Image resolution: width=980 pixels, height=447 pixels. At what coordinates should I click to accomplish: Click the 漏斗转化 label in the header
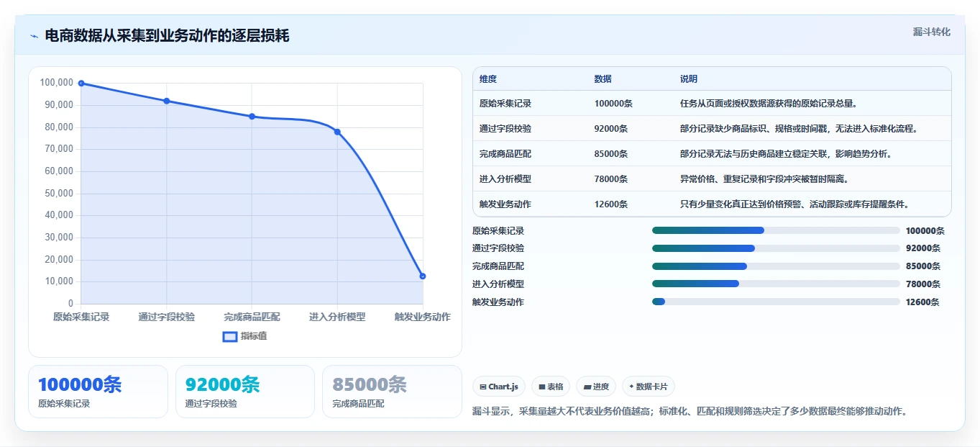click(x=931, y=32)
